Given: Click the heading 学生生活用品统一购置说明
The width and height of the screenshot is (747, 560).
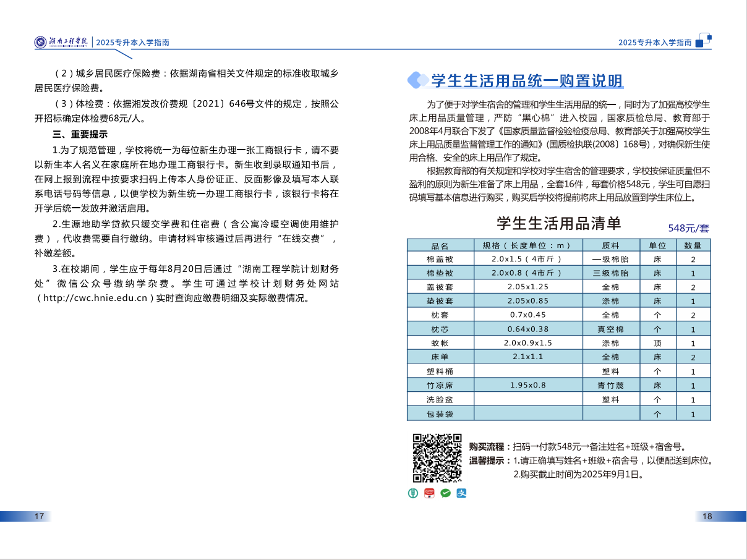Looking at the screenshot, I should pyautogui.click(x=527, y=81).
